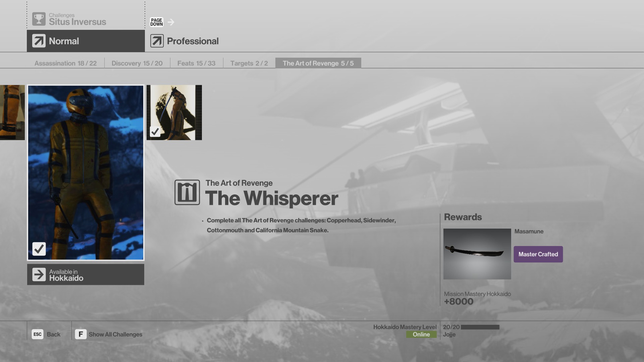Click the arrow icon on Available in Hokkaido
This screenshot has width=644, height=362.
point(39,275)
